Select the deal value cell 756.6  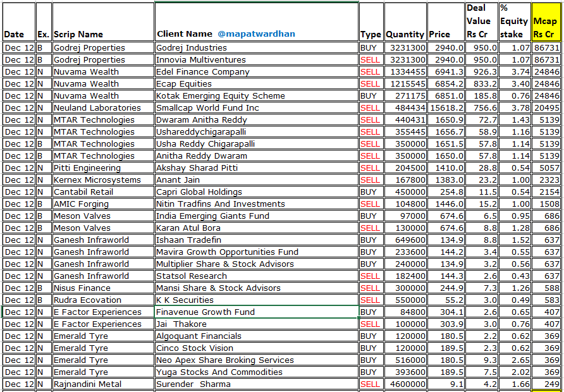[x=482, y=108]
